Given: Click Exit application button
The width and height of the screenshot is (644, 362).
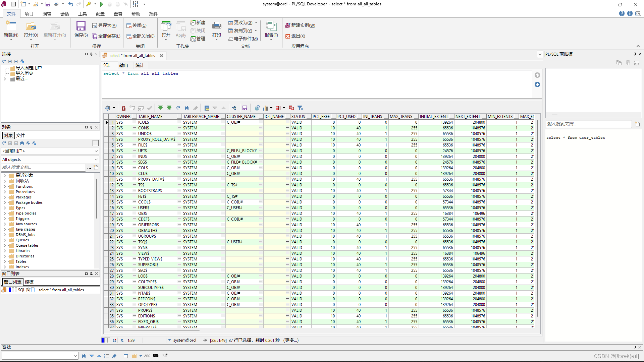Looking at the screenshot, I should 295,36.
